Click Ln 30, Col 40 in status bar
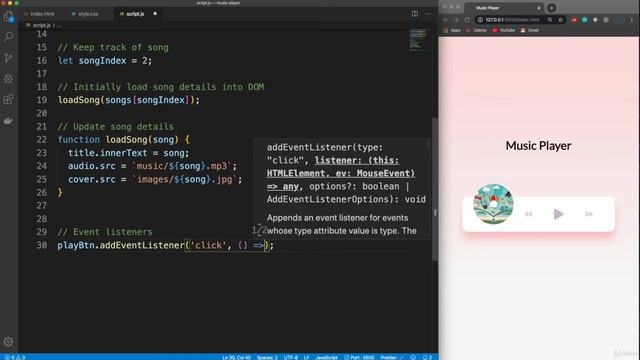640x360 pixels. 236,357
